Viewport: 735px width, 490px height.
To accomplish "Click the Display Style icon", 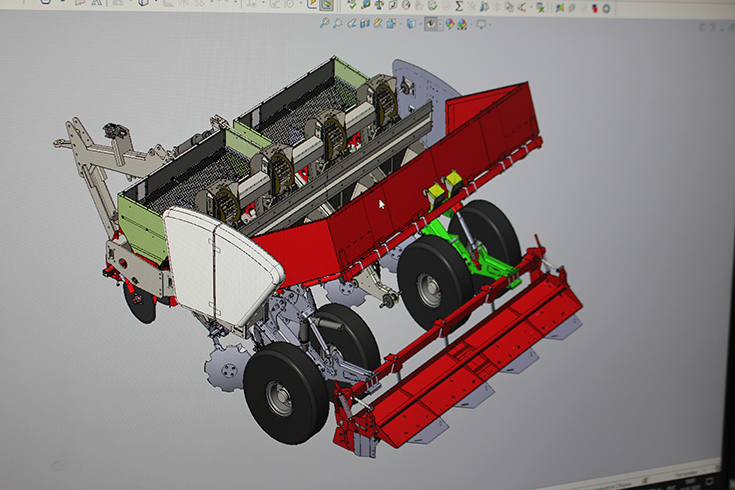I will [x=411, y=23].
